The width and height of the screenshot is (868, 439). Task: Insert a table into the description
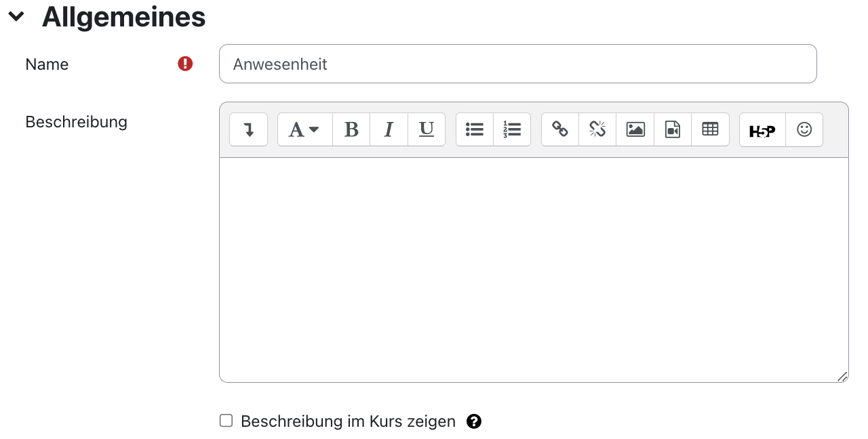pos(710,129)
